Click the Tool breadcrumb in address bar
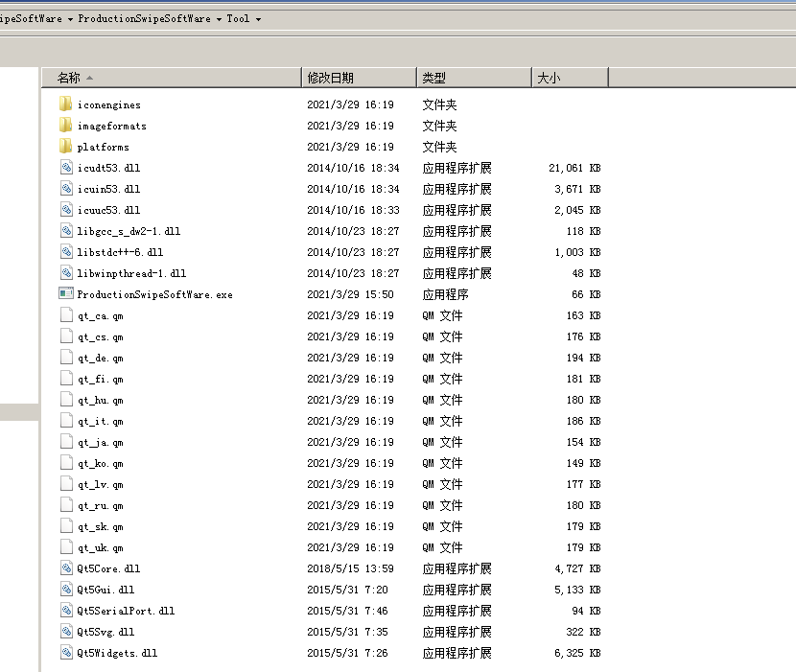The height and width of the screenshot is (672, 796). coord(238,19)
